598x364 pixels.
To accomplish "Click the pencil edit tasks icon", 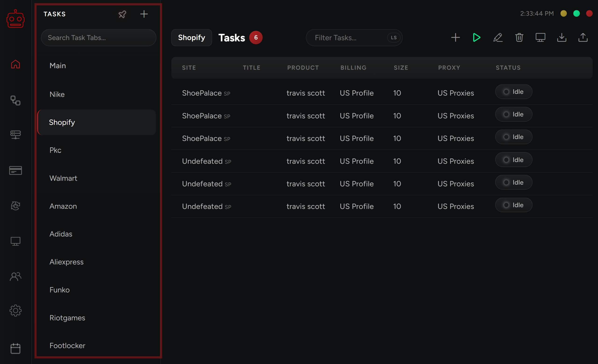I will click(498, 38).
